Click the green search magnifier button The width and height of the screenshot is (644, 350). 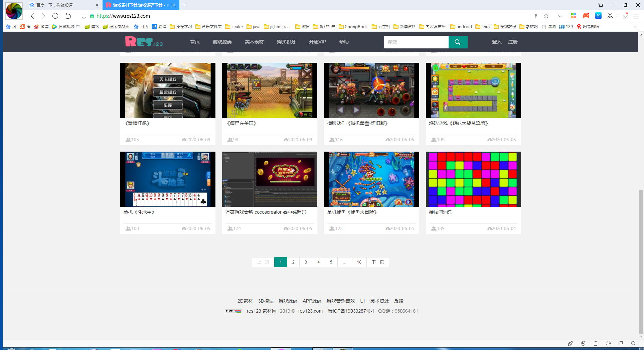[458, 42]
